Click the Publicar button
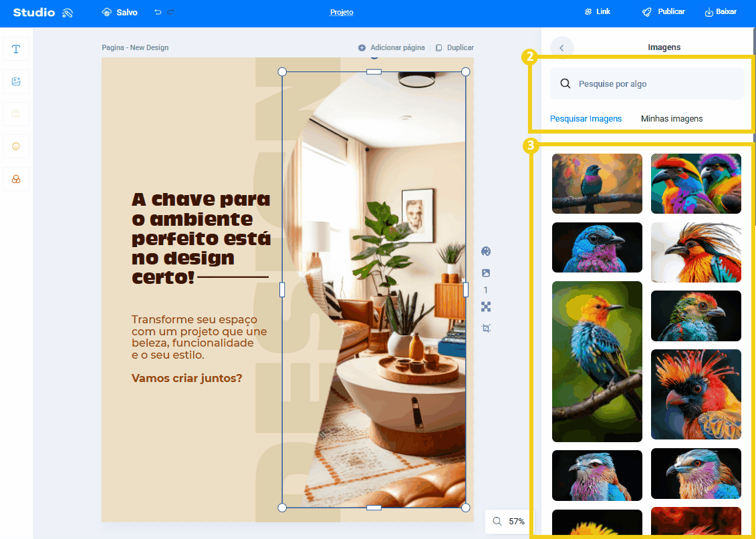756x539 pixels. 664,11
